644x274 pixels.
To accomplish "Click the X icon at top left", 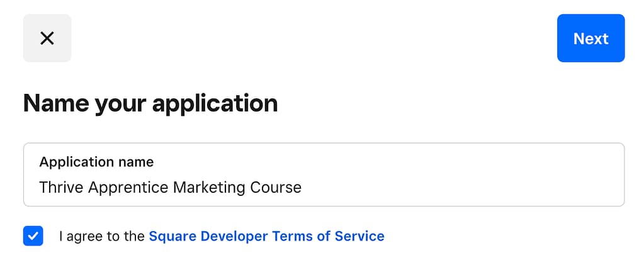I will pos(47,38).
